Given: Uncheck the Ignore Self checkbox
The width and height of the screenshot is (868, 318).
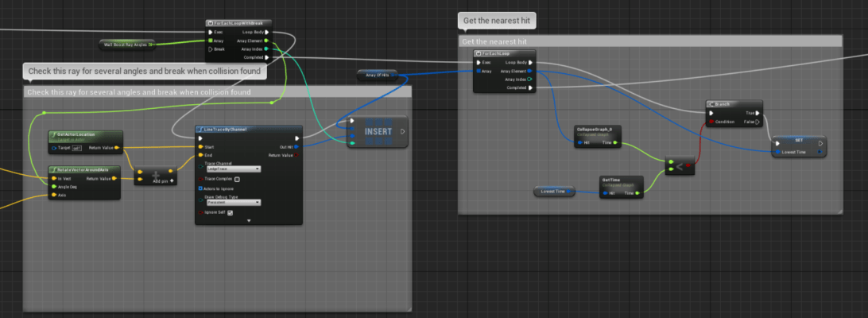Looking at the screenshot, I should coord(231,212).
